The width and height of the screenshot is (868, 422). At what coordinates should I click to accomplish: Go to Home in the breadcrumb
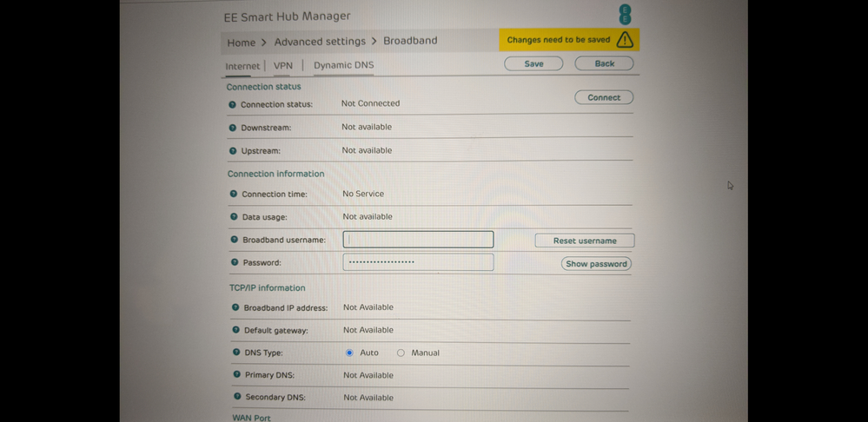coord(242,43)
